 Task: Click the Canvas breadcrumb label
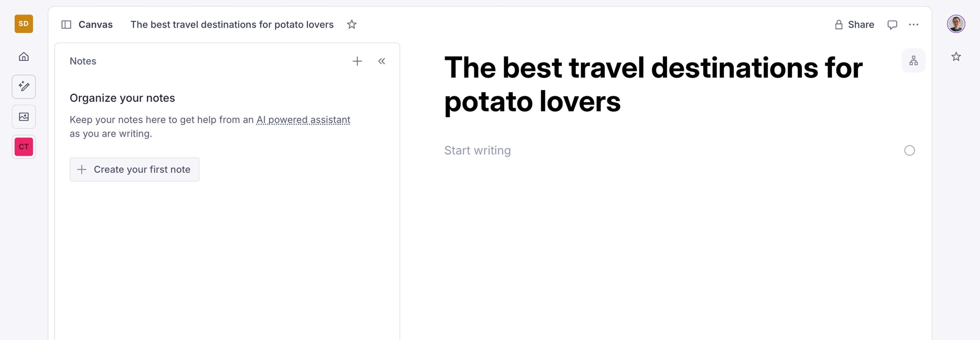[x=95, y=25]
